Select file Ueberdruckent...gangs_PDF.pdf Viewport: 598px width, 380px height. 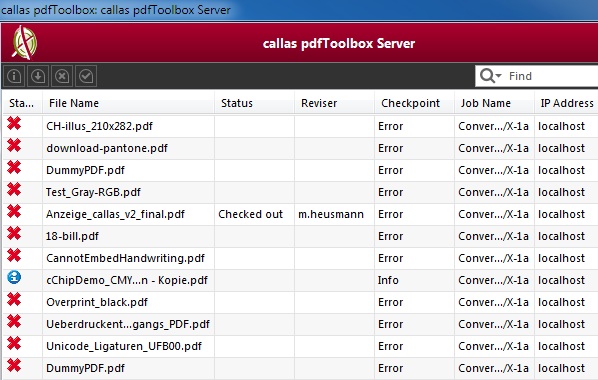coord(128,324)
